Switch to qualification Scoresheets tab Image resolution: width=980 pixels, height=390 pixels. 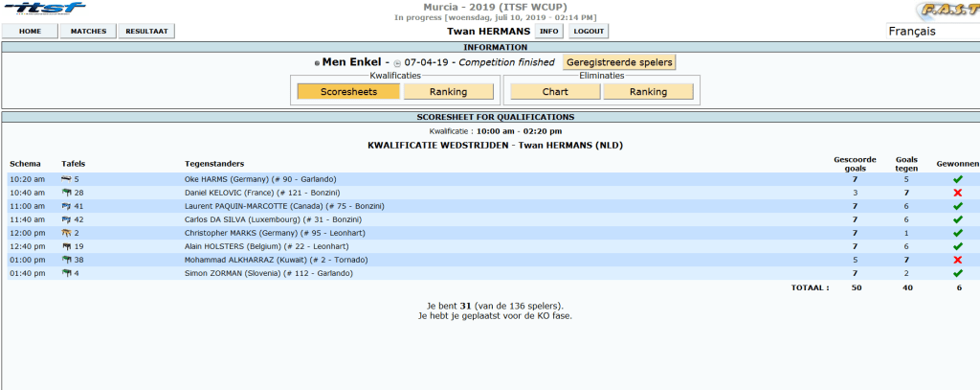(x=347, y=92)
